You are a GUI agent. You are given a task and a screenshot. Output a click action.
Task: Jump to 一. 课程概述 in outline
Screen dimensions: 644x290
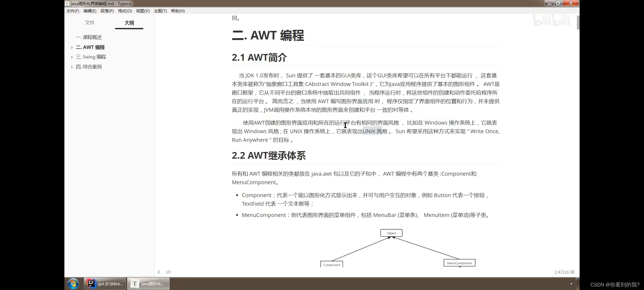[x=89, y=37]
